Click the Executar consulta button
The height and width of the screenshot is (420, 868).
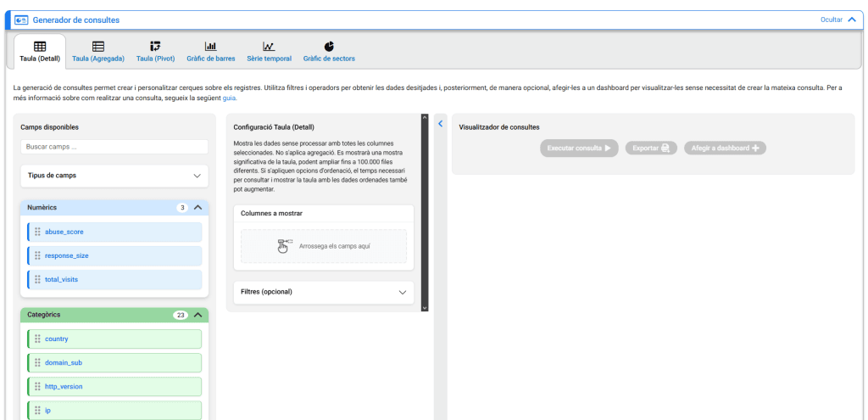579,148
